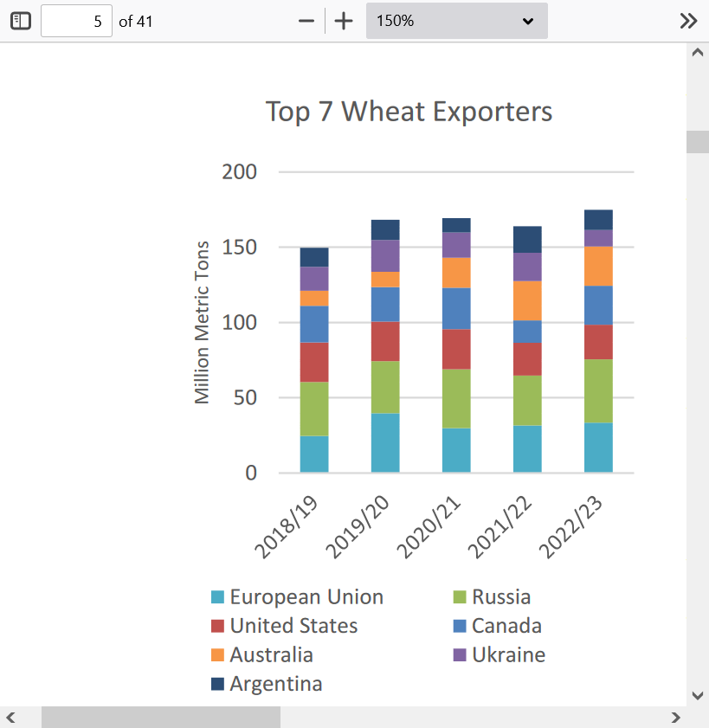Click the 'Top 7 Wheat Exporters' chart title
This screenshot has height=728, width=709.
pos(409,112)
